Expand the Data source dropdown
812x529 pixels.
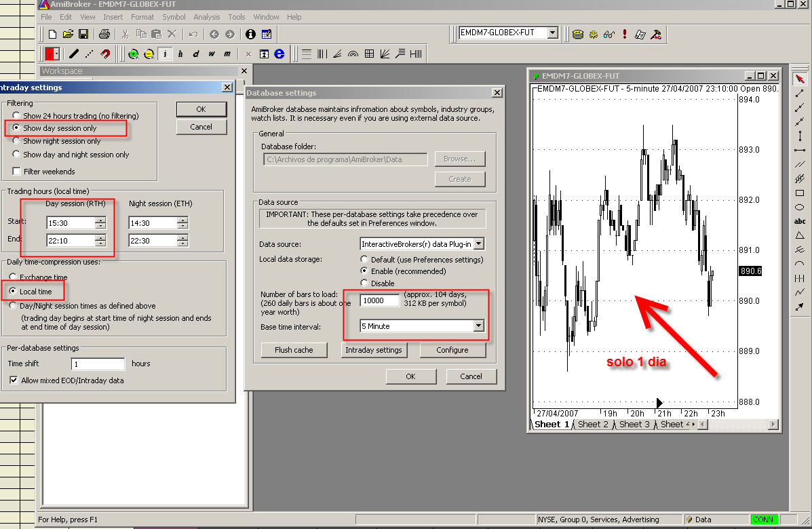478,244
